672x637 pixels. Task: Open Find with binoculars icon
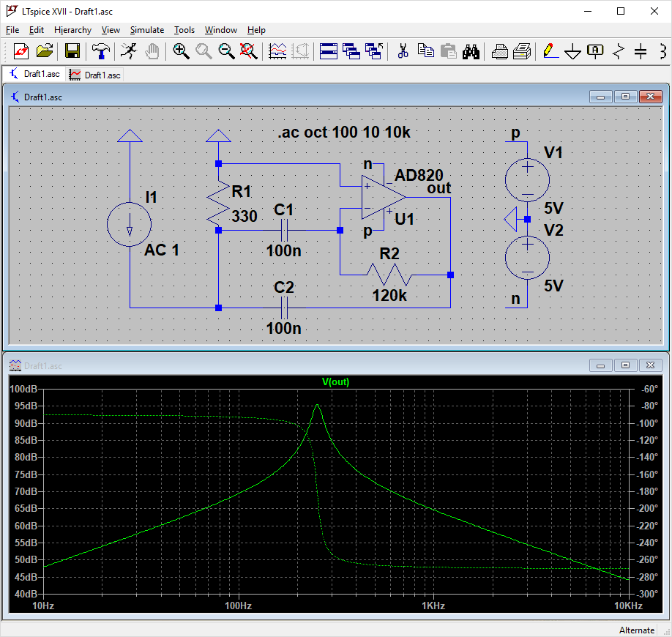point(471,51)
